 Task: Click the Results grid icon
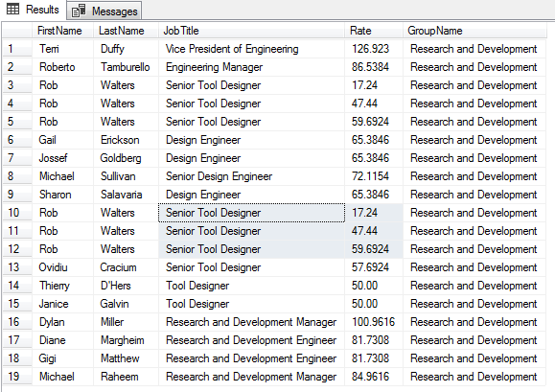pyautogui.click(x=13, y=10)
